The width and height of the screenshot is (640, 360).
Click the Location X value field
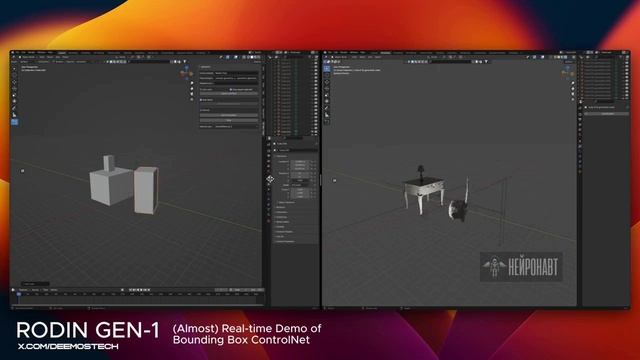point(300,162)
